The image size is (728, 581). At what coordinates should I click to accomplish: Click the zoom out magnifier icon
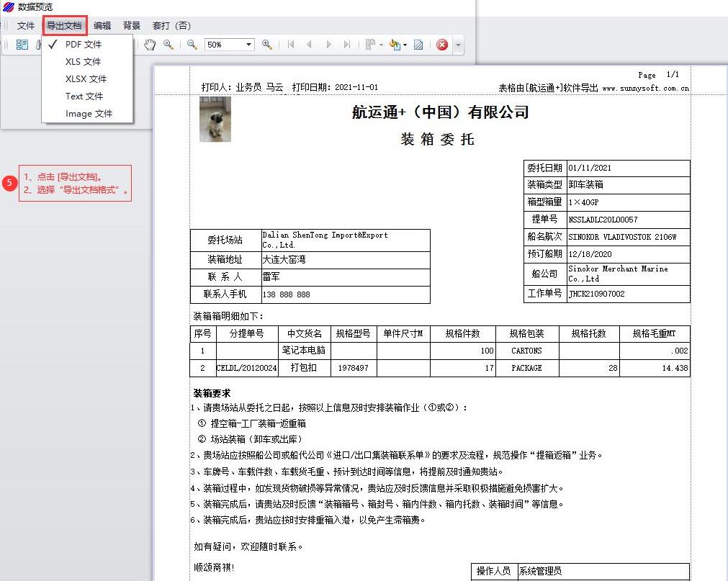[192, 45]
